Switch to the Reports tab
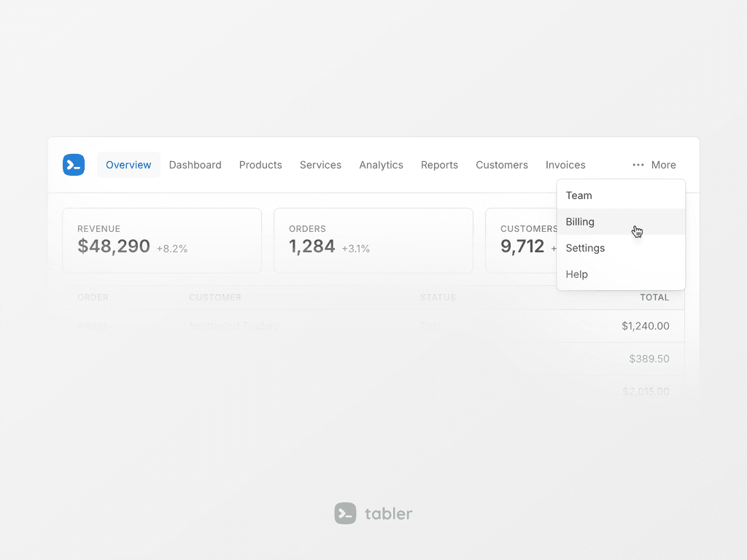The width and height of the screenshot is (747, 560). click(439, 165)
